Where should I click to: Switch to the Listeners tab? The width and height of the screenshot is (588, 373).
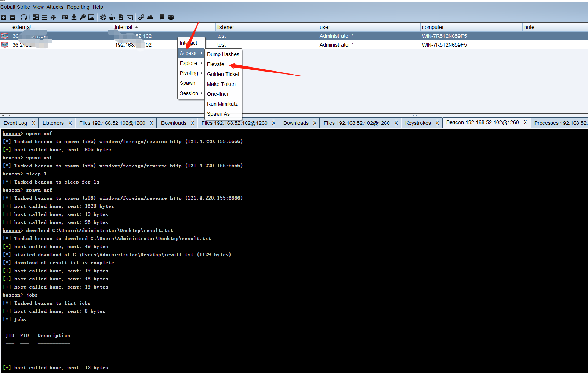pyautogui.click(x=53, y=123)
